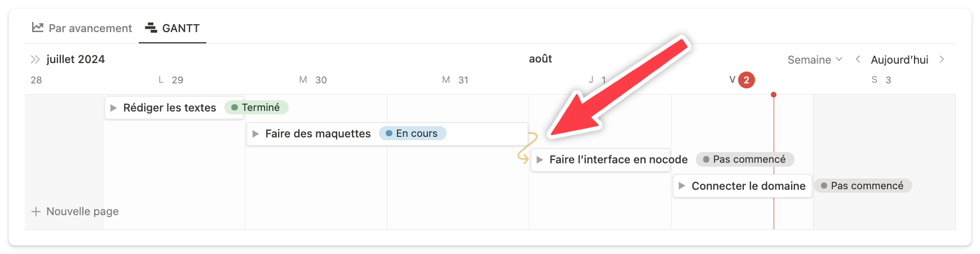Viewport: 980px width, 254px height.
Task: Click the blue En cours status tag
Action: tap(413, 133)
